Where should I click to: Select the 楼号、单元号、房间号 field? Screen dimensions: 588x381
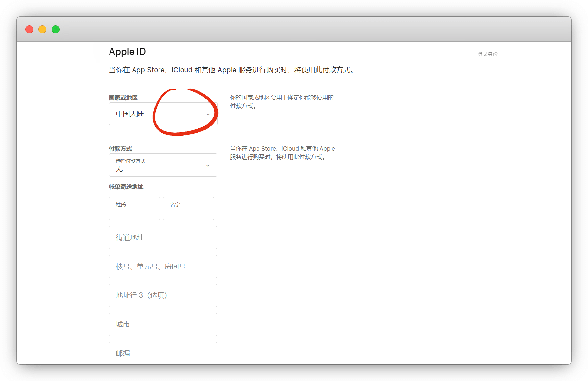(x=163, y=267)
